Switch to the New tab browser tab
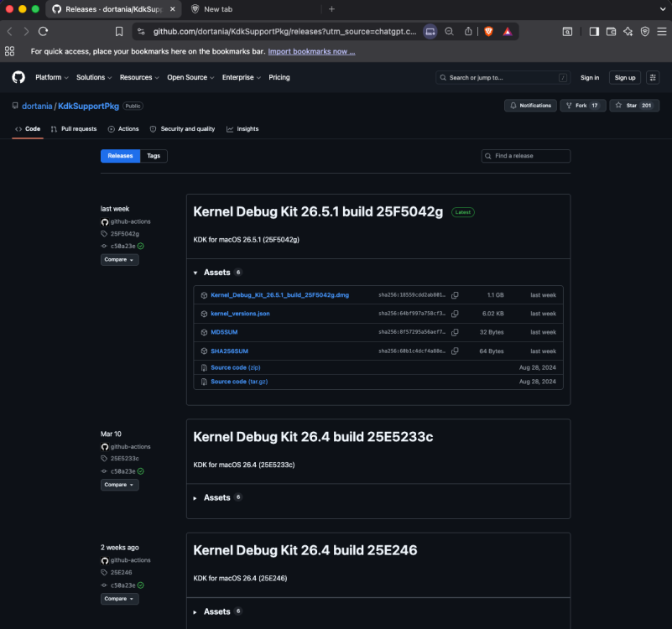This screenshot has height=629, width=672. 218,9
